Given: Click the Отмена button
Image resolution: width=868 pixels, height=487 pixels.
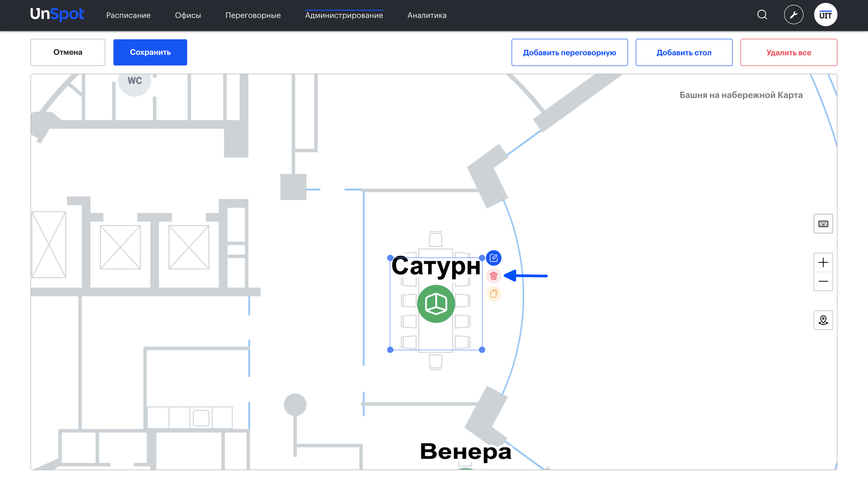Looking at the screenshot, I should point(68,52).
